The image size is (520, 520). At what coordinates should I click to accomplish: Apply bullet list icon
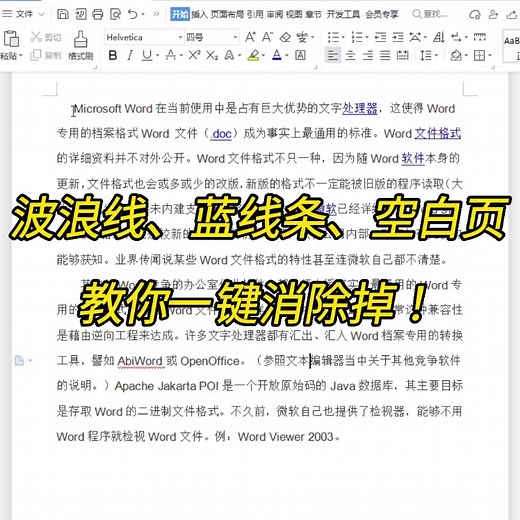coord(332,37)
